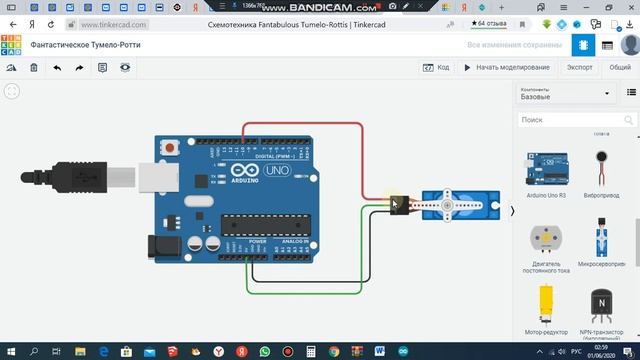Collapse the components panel arrow
The image size is (640, 360).
[x=512, y=211]
